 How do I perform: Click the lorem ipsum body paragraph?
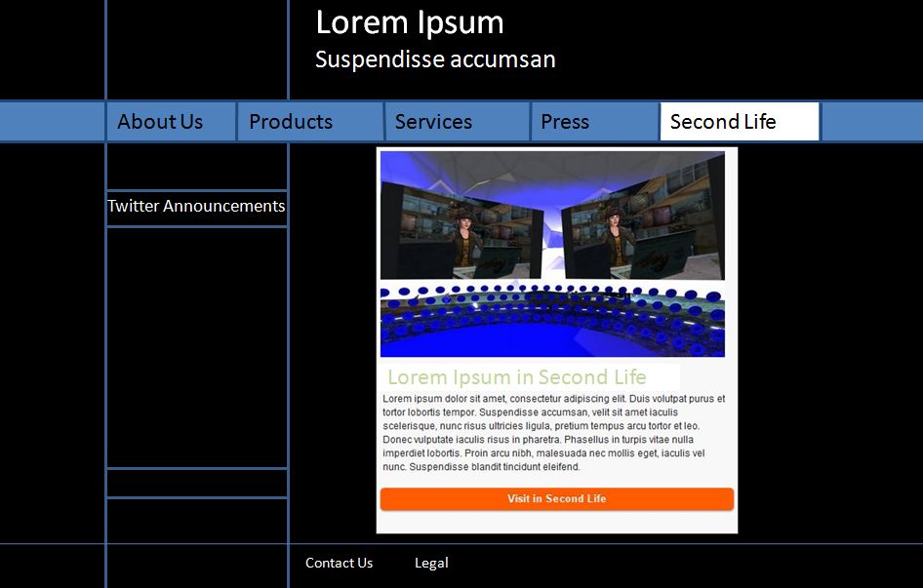pos(552,433)
